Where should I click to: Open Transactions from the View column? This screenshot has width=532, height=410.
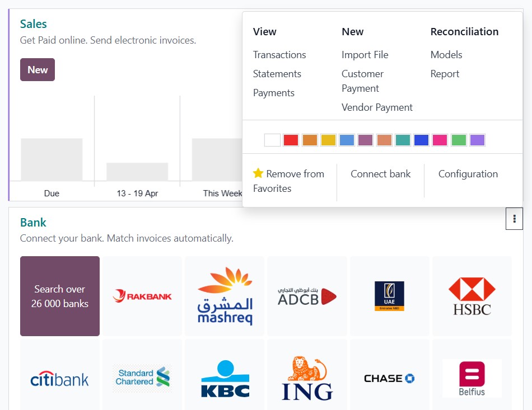click(279, 55)
